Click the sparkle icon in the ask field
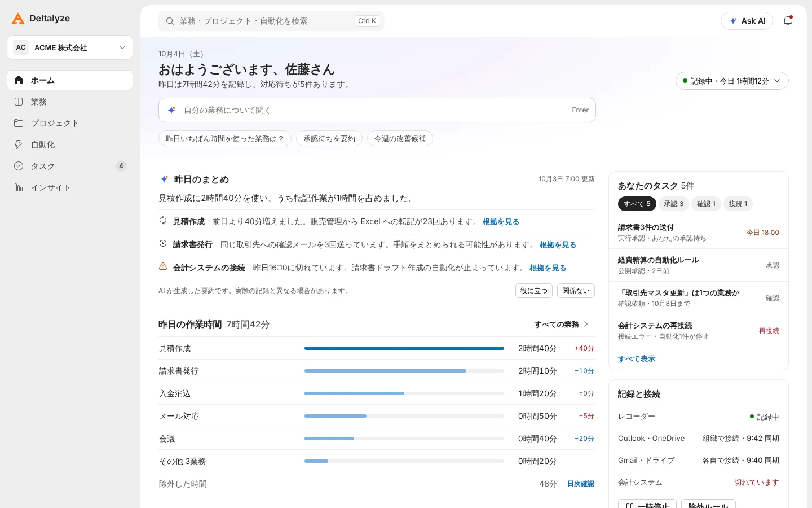The height and width of the screenshot is (508, 812). point(172,110)
